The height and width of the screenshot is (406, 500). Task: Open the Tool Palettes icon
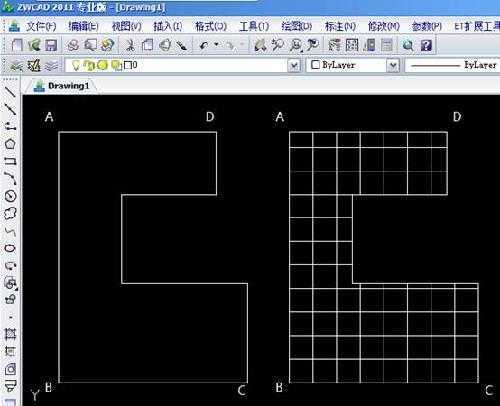click(x=369, y=45)
